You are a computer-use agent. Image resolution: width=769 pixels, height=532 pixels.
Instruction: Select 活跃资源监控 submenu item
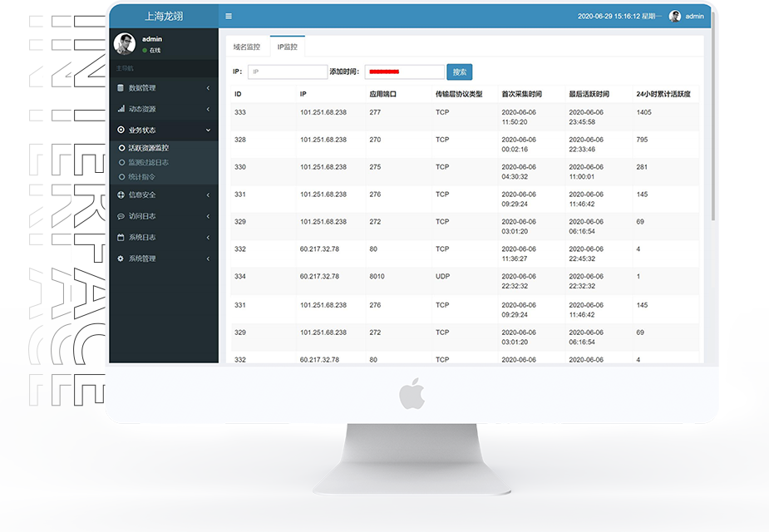[x=147, y=148]
